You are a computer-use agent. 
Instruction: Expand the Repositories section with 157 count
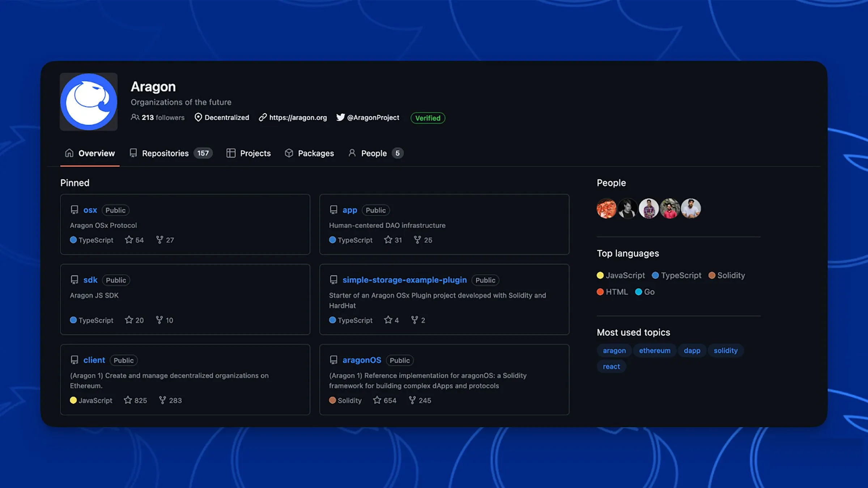[x=169, y=153]
